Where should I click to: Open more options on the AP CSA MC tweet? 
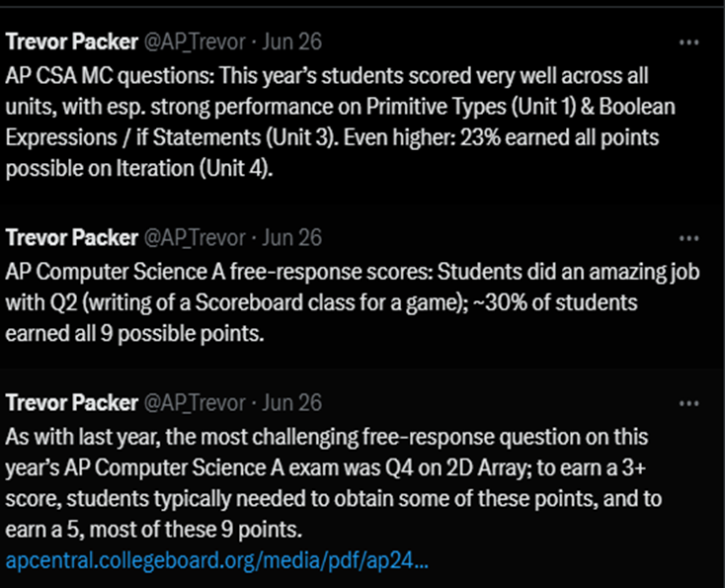689,42
